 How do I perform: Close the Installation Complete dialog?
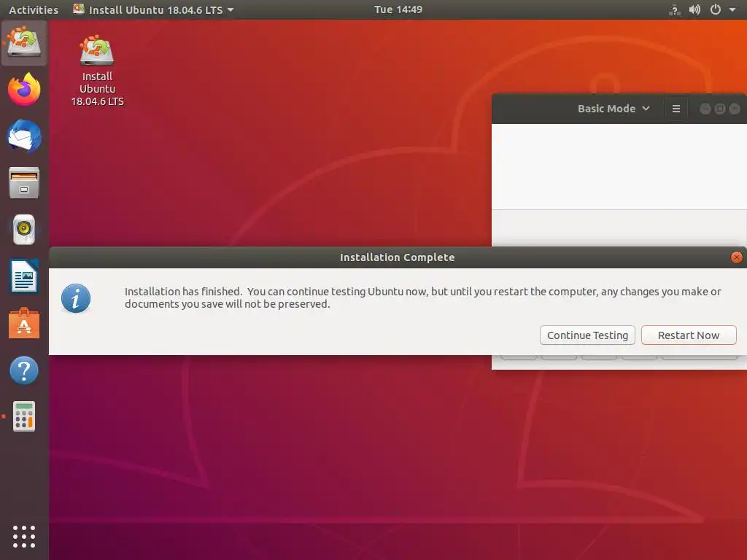737,257
